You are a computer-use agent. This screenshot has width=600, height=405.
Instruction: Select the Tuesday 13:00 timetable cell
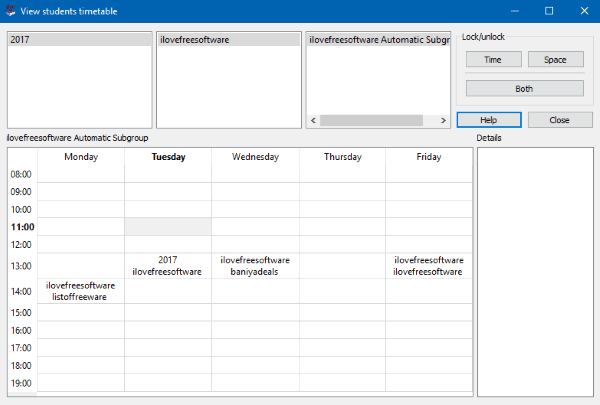pos(168,265)
